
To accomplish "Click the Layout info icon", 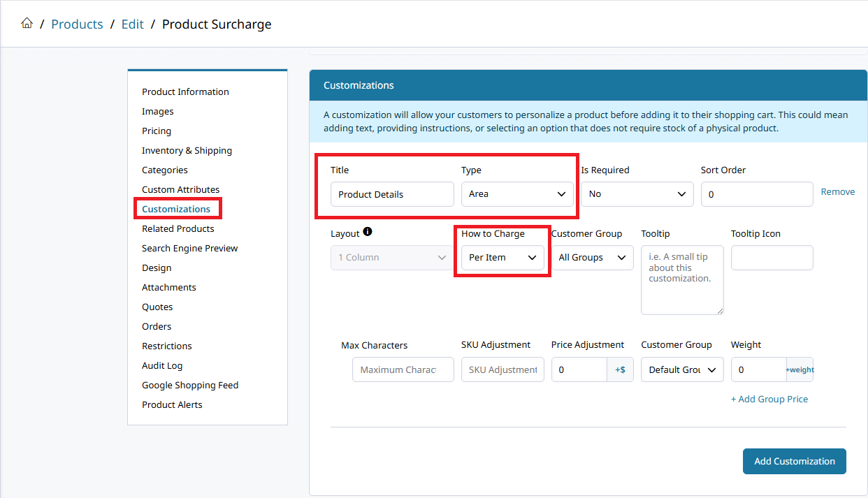I will [368, 233].
